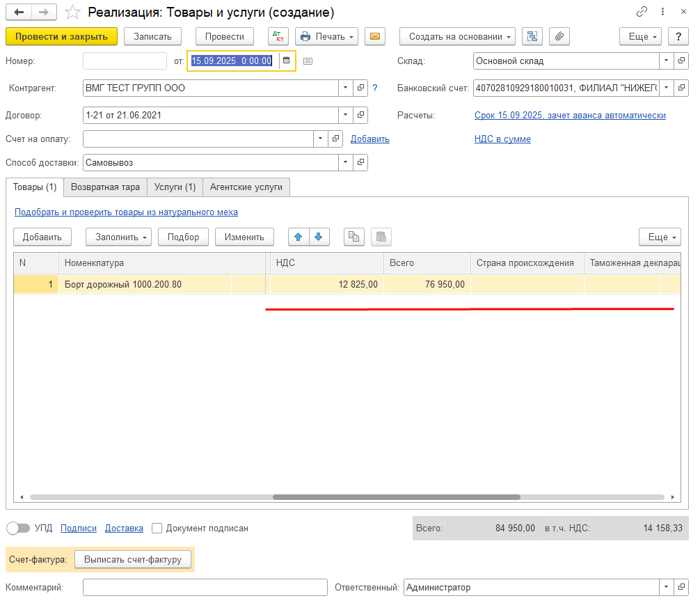The height and width of the screenshot is (603, 700).
Task: Expand Способ доставки dropdown
Action: [x=345, y=162]
